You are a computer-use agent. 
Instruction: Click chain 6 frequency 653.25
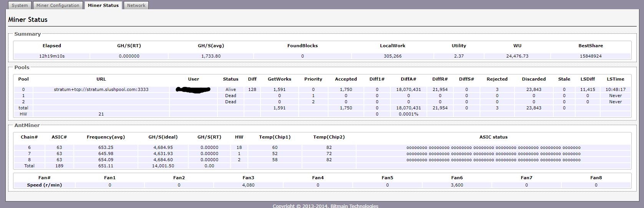tap(106, 147)
